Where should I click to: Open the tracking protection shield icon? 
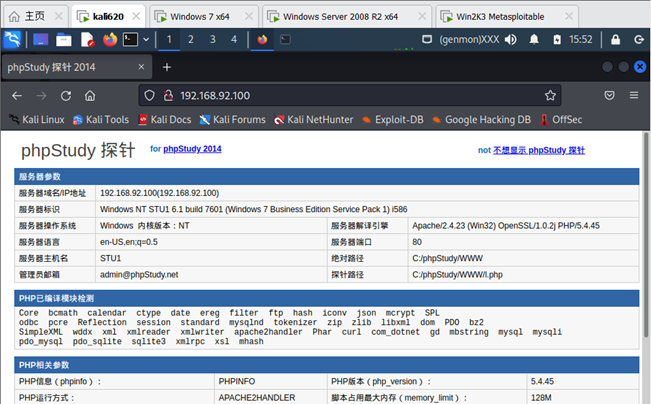pyautogui.click(x=149, y=96)
